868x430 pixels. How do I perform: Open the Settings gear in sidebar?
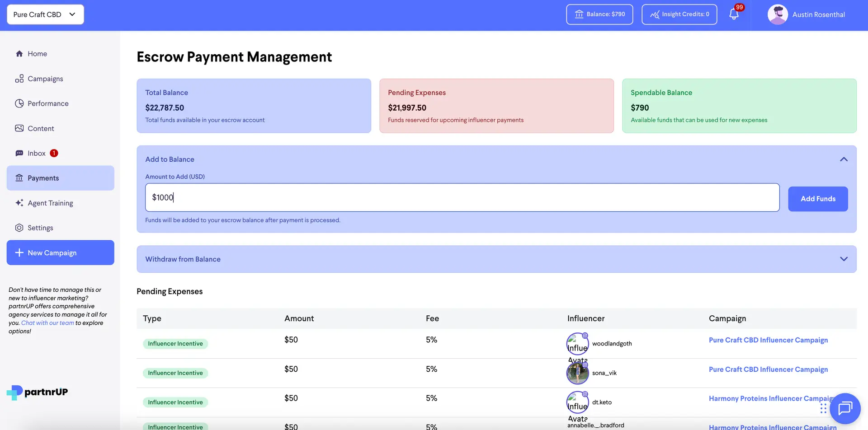point(19,227)
